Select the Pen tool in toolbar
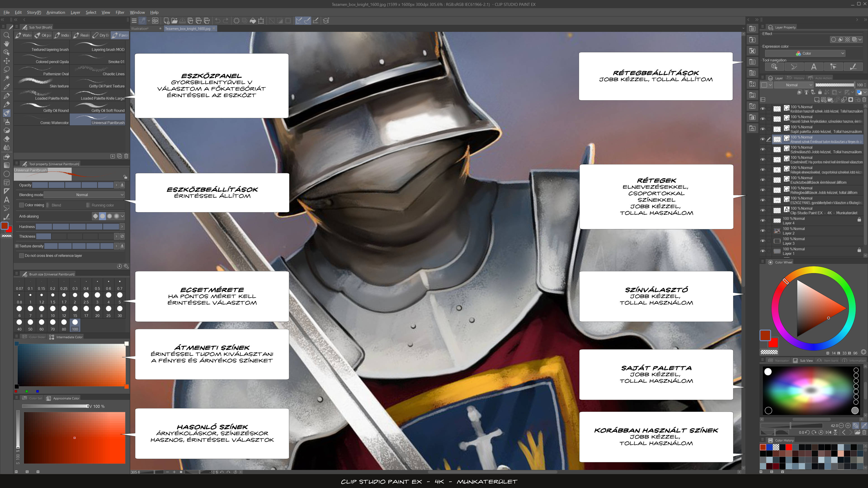 [6, 96]
